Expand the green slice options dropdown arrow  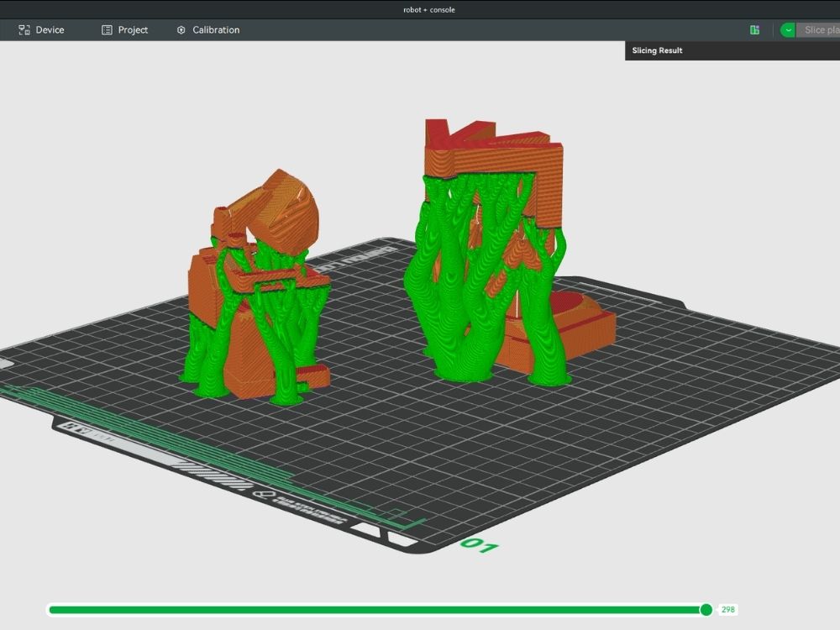coord(787,30)
